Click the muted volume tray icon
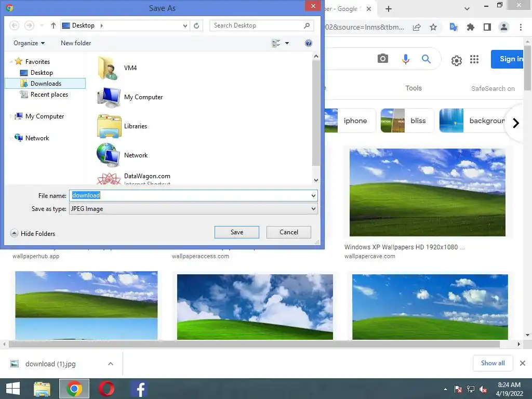 pos(484,389)
